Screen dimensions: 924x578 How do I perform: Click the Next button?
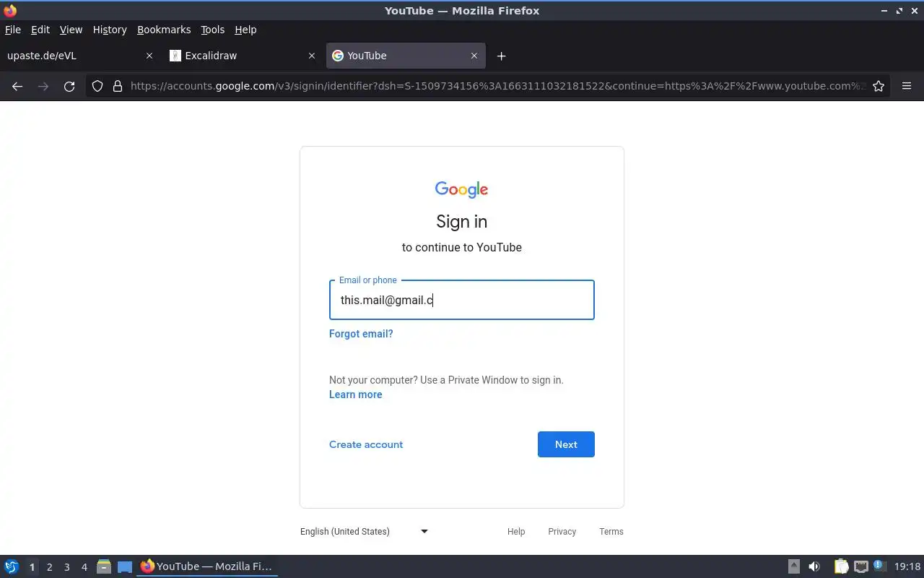point(566,444)
